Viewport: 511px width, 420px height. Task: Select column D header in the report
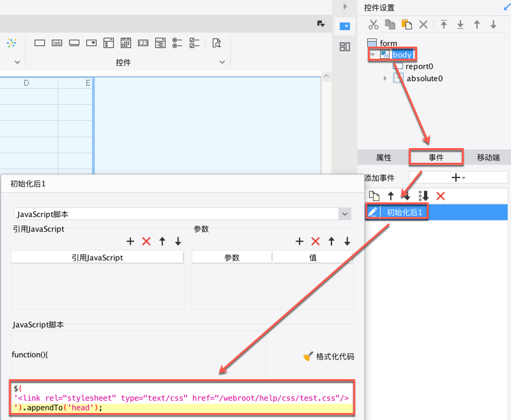click(x=26, y=83)
